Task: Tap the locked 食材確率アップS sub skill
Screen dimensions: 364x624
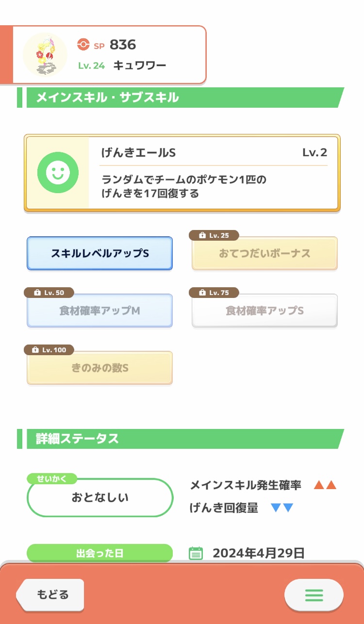Action: pos(265,311)
